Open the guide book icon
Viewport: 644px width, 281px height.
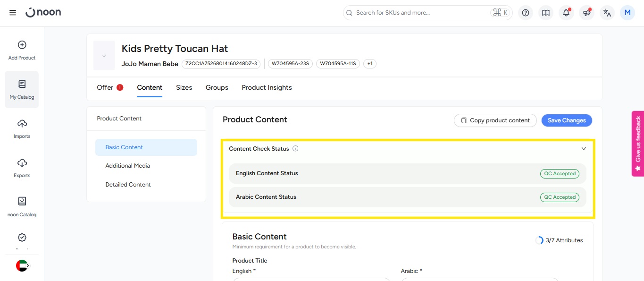click(x=546, y=13)
